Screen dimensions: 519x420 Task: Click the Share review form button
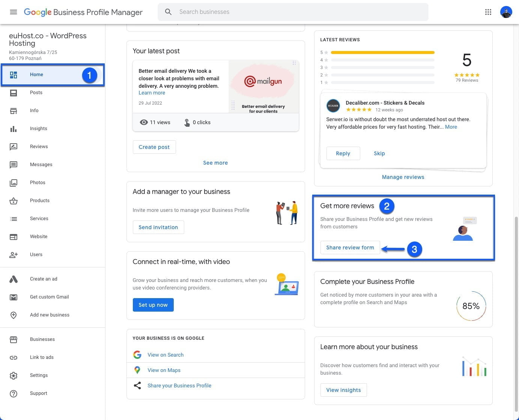[x=350, y=247]
